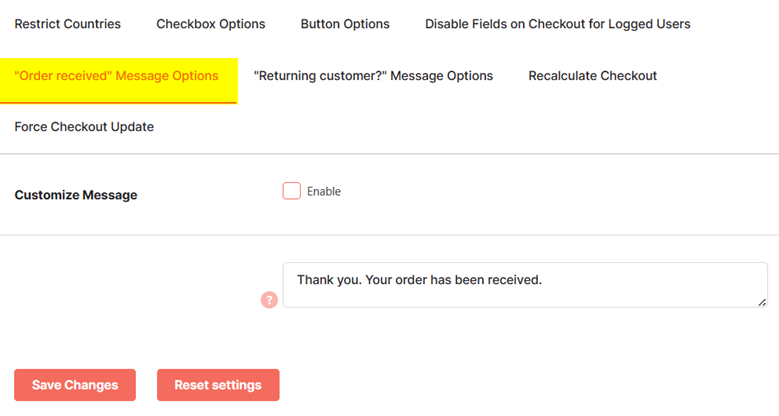Click the Enable label text
Image resolution: width=779 pixels, height=416 pixels.
tap(324, 191)
